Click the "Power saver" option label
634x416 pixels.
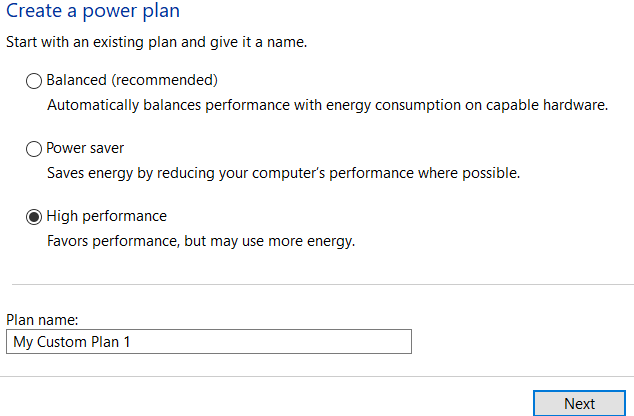click(85, 149)
